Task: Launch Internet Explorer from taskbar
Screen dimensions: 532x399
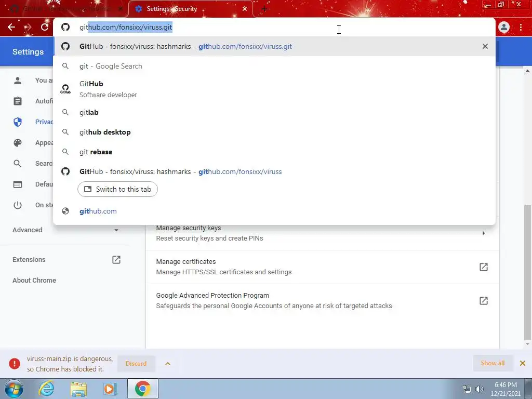Action: pyautogui.click(x=46, y=389)
